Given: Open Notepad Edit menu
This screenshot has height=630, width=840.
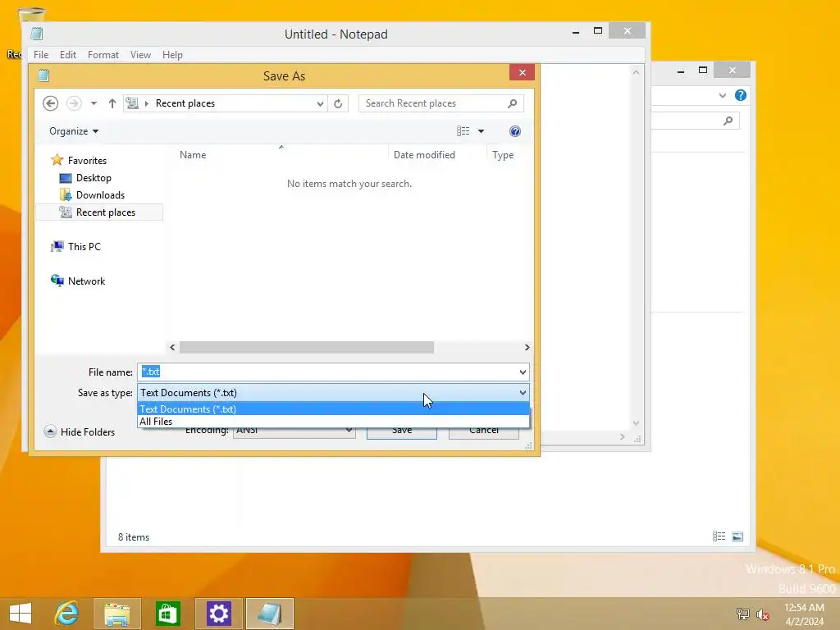Looking at the screenshot, I should [x=67, y=55].
